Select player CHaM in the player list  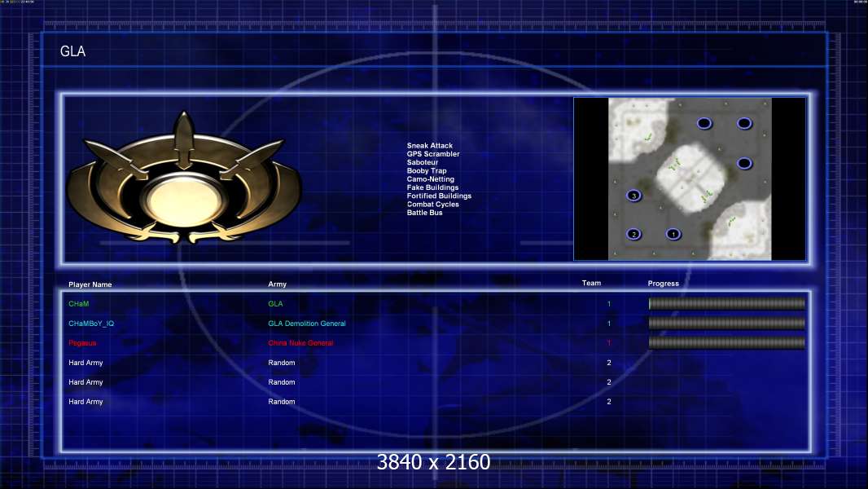pos(79,304)
